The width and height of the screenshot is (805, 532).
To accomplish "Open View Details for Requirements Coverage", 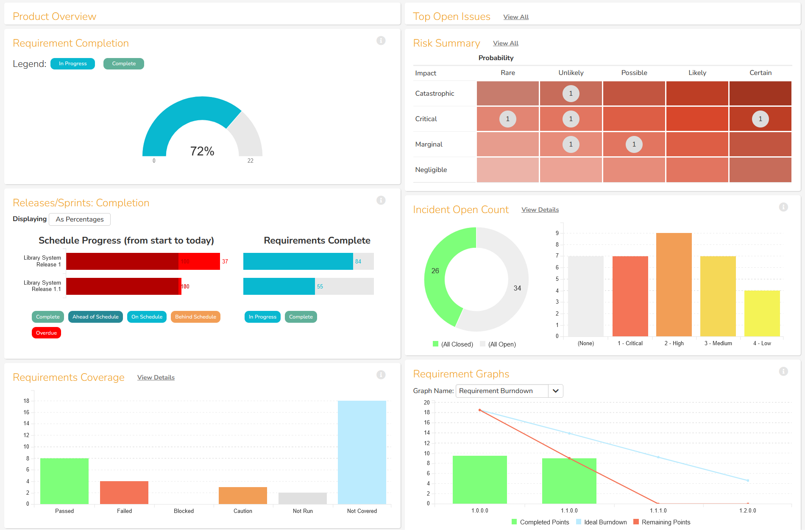I will [x=156, y=377].
